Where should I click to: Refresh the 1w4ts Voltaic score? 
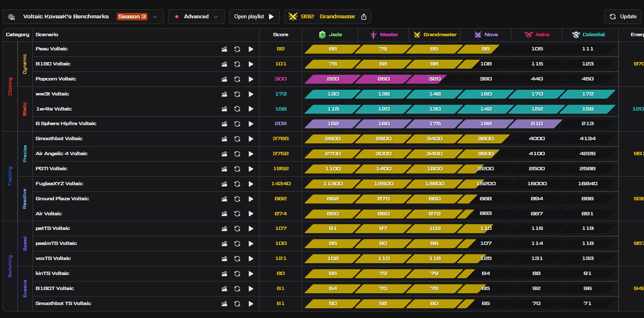click(x=237, y=109)
